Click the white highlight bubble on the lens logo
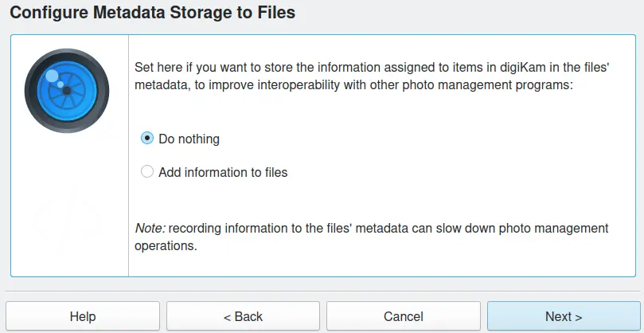 pyautogui.click(x=53, y=77)
